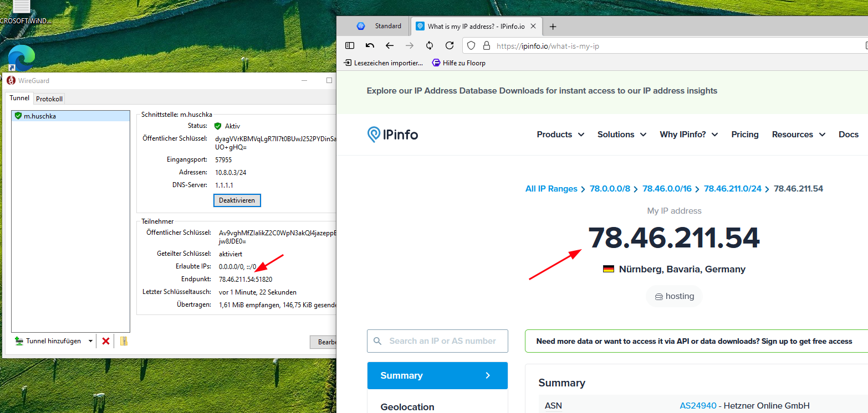Switch to the Protokoll tab in WireGuard
The height and width of the screenshot is (413, 868).
coord(49,99)
